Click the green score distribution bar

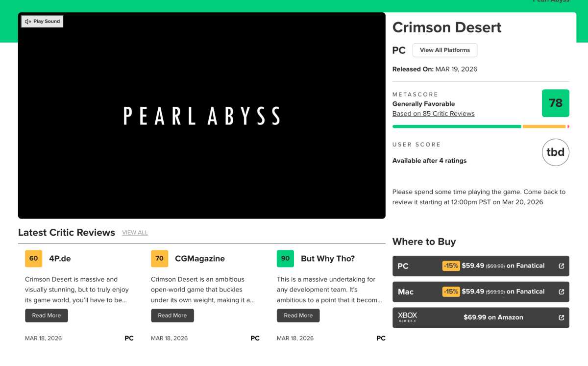[456, 126]
